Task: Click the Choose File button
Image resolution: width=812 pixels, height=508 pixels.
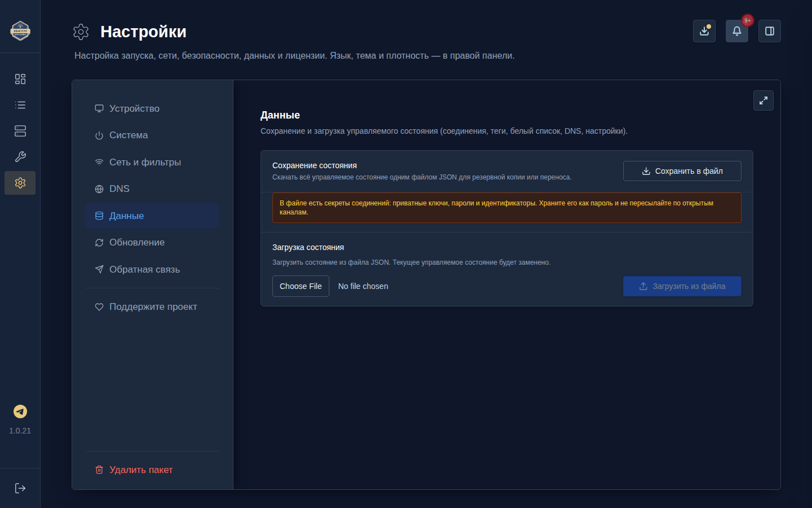Action: (301, 286)
